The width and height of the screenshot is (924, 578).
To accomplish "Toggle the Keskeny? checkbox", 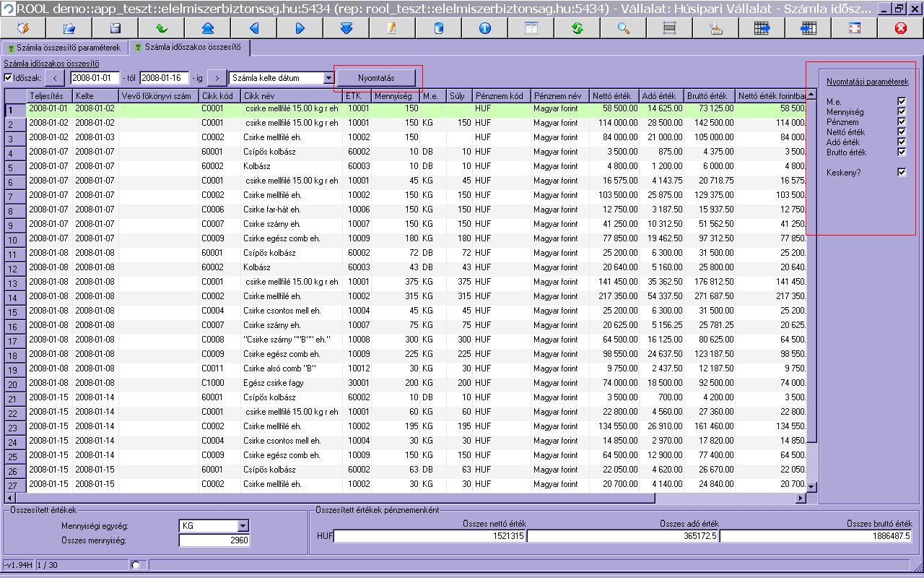I will [902, 172].
